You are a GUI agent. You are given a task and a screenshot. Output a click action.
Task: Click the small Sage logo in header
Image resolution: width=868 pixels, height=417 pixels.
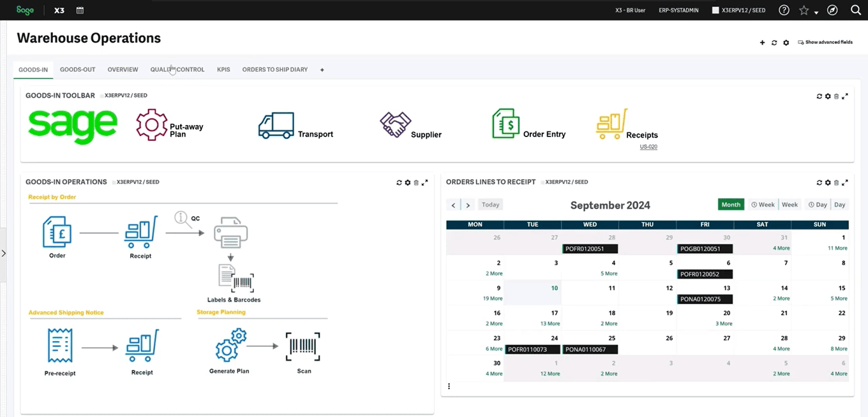click(25, 10)
